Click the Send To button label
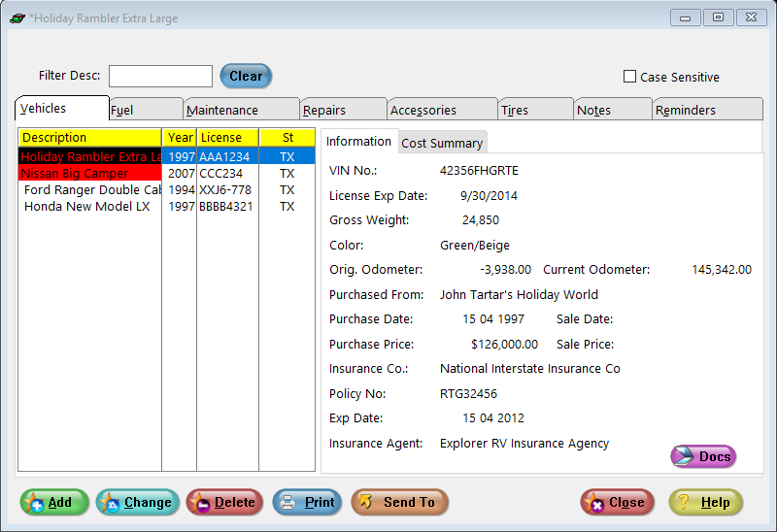Viewport: 777px width, 532px height. point(409,502)
